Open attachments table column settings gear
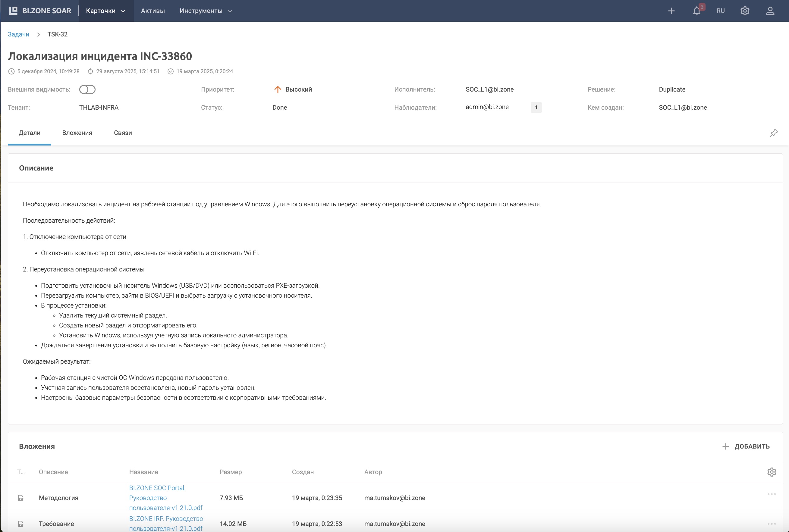789x532 pixels. [771, 472]
